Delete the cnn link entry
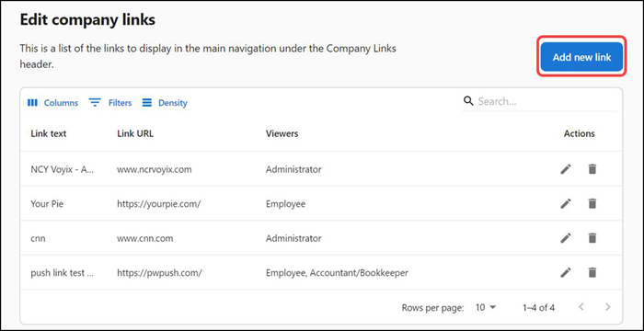 592,238
